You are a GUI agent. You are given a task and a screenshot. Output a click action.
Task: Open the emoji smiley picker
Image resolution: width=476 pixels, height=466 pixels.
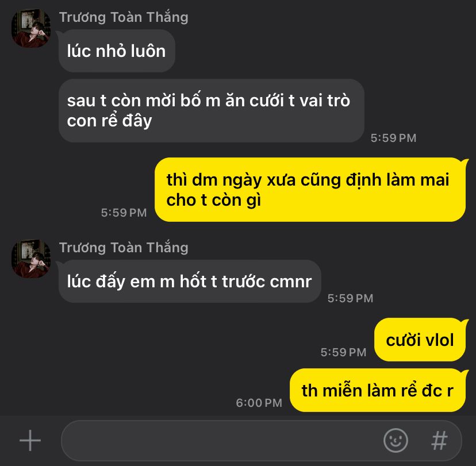396,440
